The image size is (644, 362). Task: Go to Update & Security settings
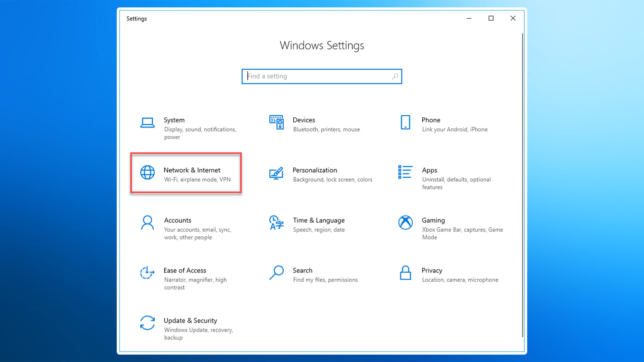point(190,320)
